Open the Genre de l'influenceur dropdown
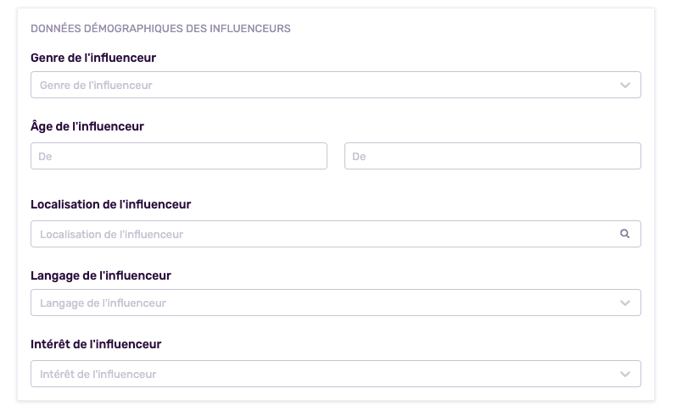 click(336, 85)
